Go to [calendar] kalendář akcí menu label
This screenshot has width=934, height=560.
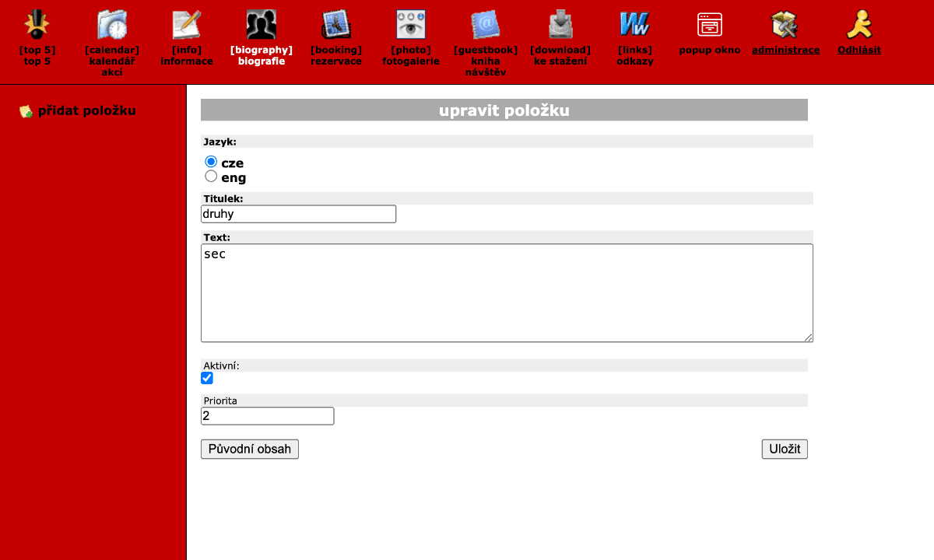[x=112, y=61]
